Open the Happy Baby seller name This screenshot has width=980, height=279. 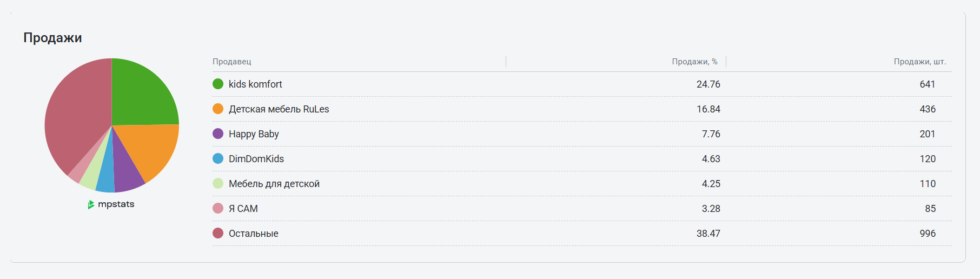254,134
